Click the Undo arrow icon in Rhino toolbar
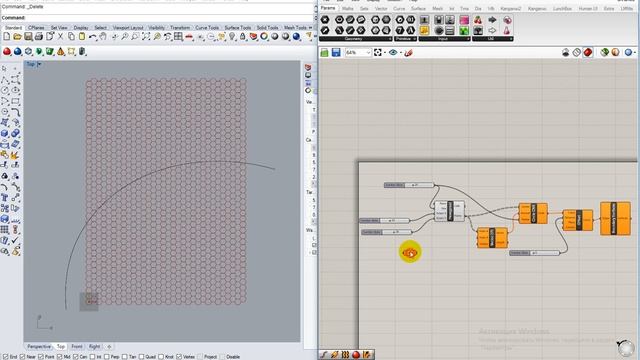This screenshot has height=360, width=640. [93, 37]
